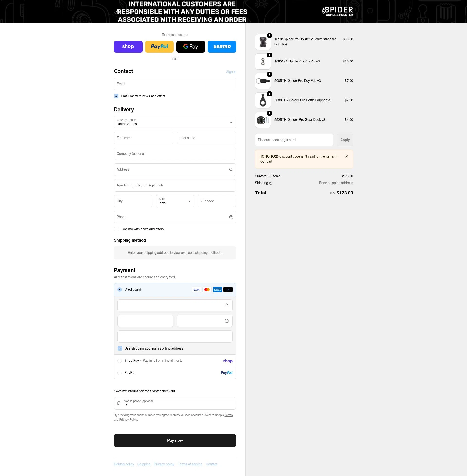Open the Sign in link
The width and height of the screenshot is (467, 476).
tap(231, 71)
